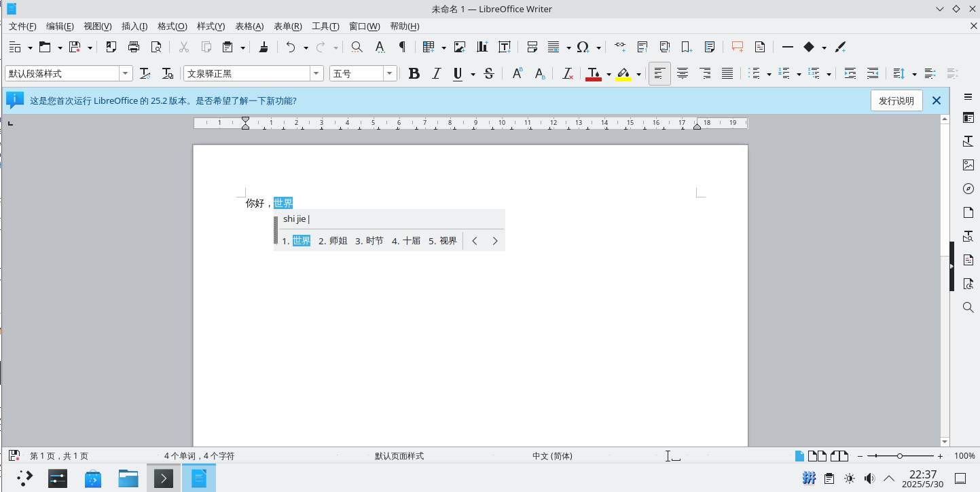Expand the font name dropdown
The image size is (980, 492).
coord(316,73)
